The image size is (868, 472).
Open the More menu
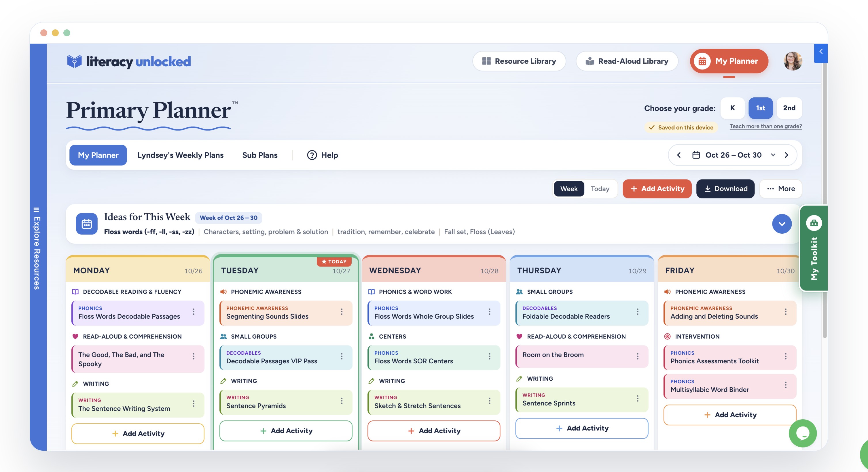(780, 189)
